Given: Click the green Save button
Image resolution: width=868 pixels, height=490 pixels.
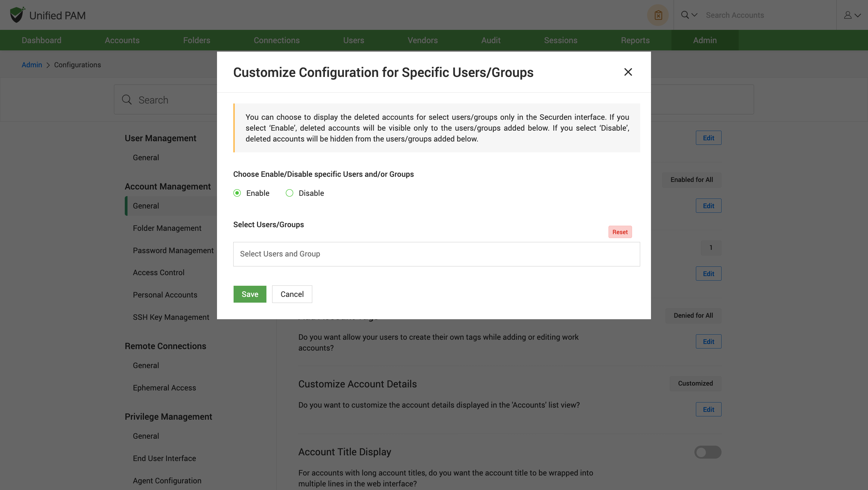Looking at the screenshot, I should [x=250, y=294].
